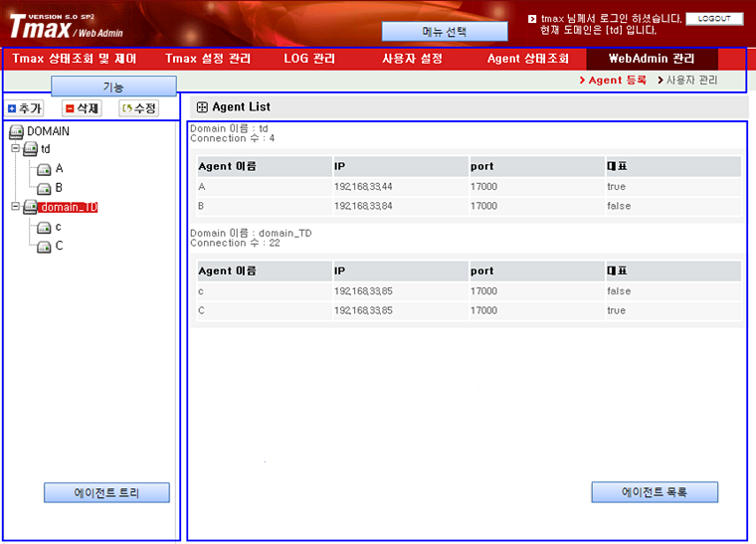Select agent A label in tree

pyautogui.click(x=59, y=169)
